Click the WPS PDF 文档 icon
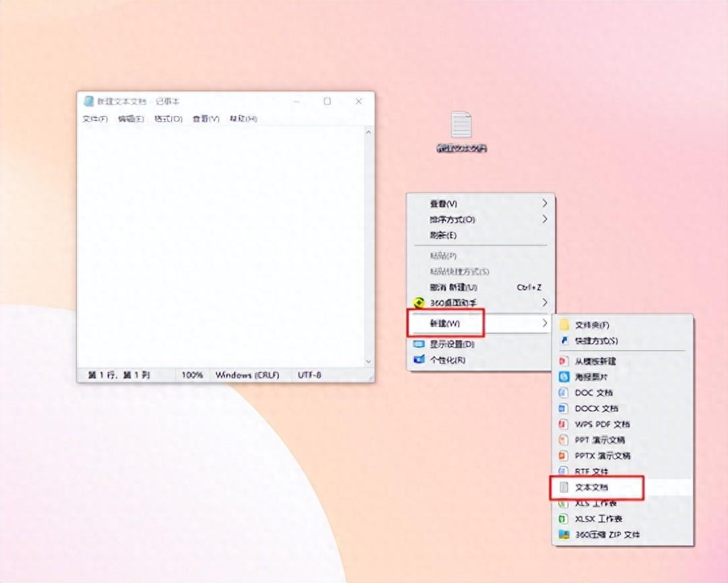 click(563, 424)
